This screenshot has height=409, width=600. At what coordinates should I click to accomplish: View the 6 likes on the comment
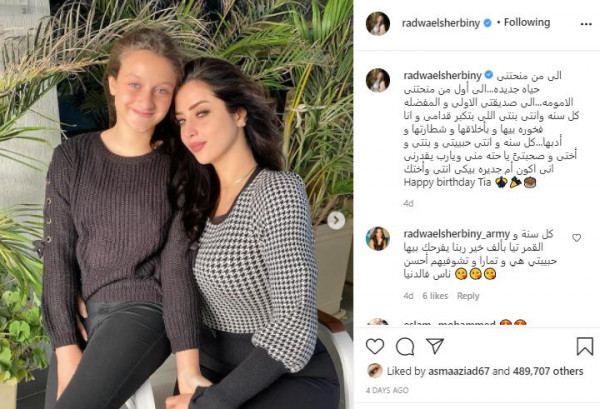click(x=435, y=296)
